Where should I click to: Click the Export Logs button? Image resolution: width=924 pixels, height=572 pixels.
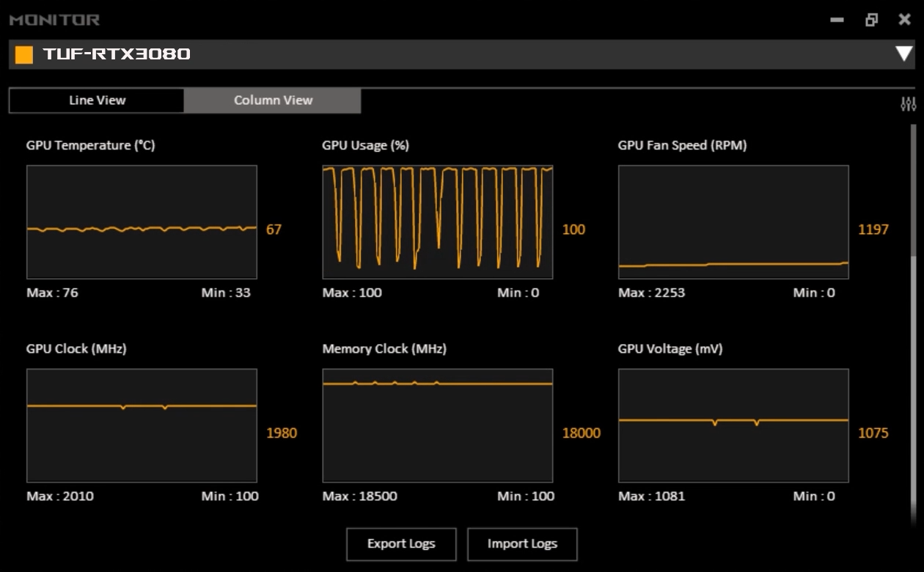(x=401, y=544)
